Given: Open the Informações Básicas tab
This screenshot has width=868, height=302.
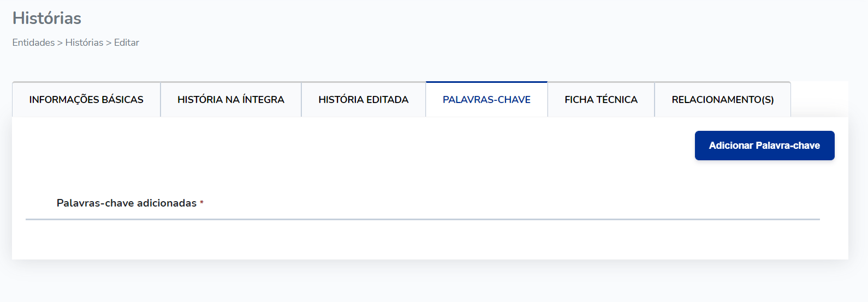Looking at the screenshot, I should pyautogui.click(x=86, y=99).
